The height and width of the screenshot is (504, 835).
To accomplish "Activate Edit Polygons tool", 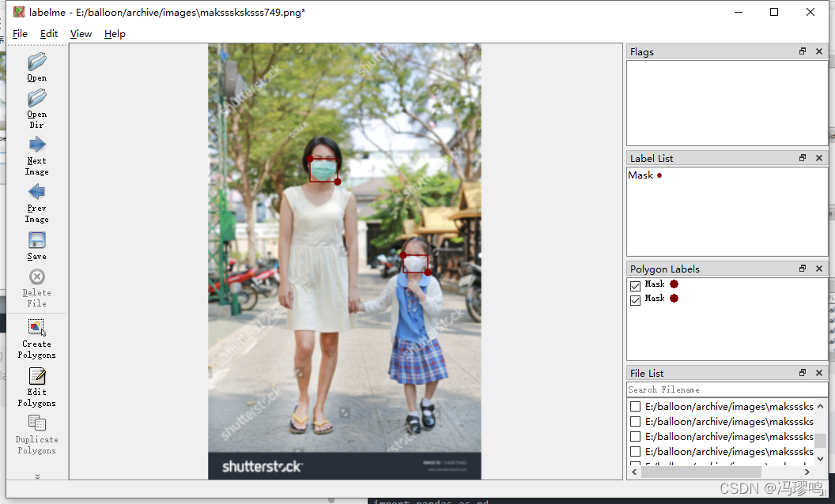I will 36,376.
